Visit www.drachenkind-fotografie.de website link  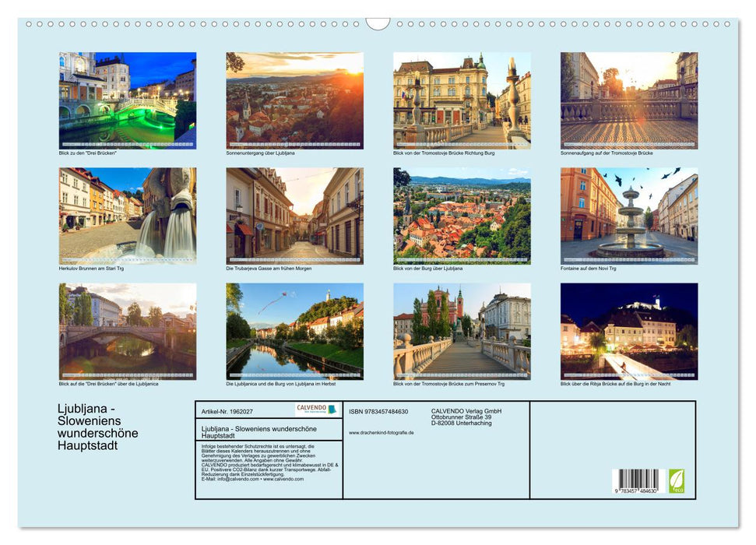tap(379, 431)
